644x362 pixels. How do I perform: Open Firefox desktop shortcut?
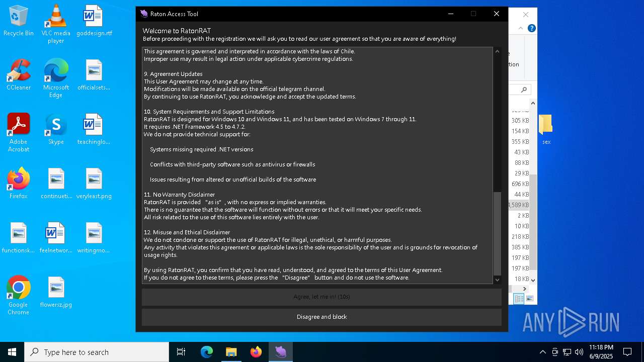(x=19, y=184)
